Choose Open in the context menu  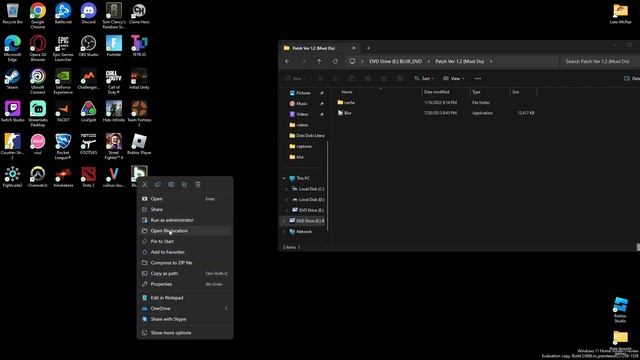(185, 199)
